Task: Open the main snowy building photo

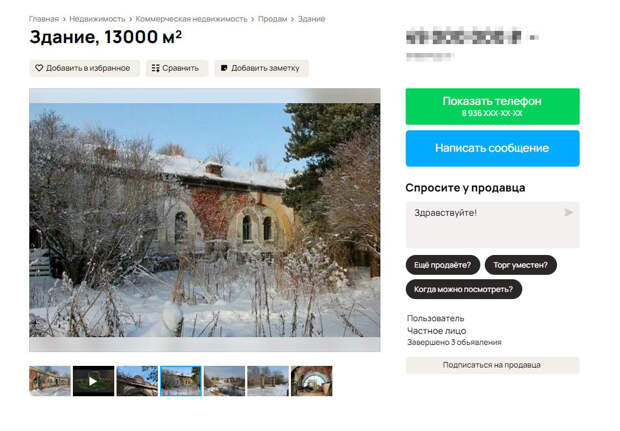Action: click(205, 220)
